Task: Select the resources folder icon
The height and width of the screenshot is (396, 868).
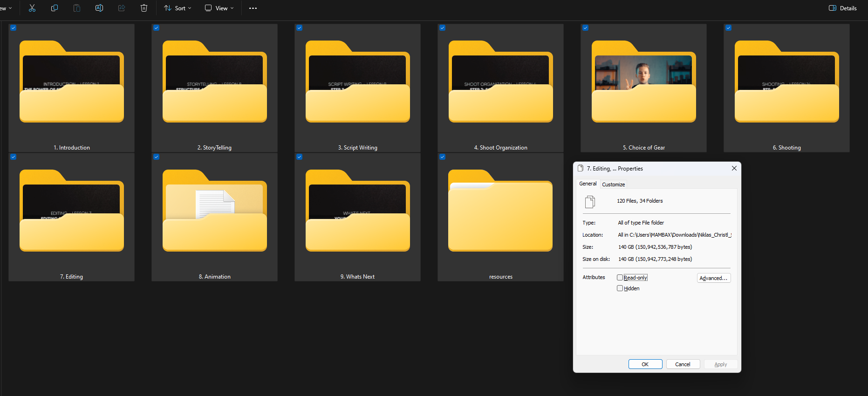Action: tap(500, 212)
